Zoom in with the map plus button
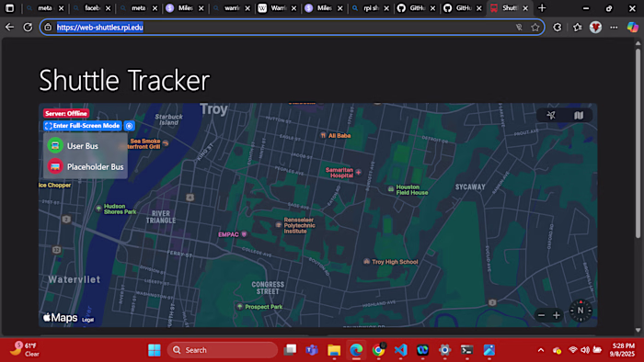The image size is (644, 362). (556, 315)
